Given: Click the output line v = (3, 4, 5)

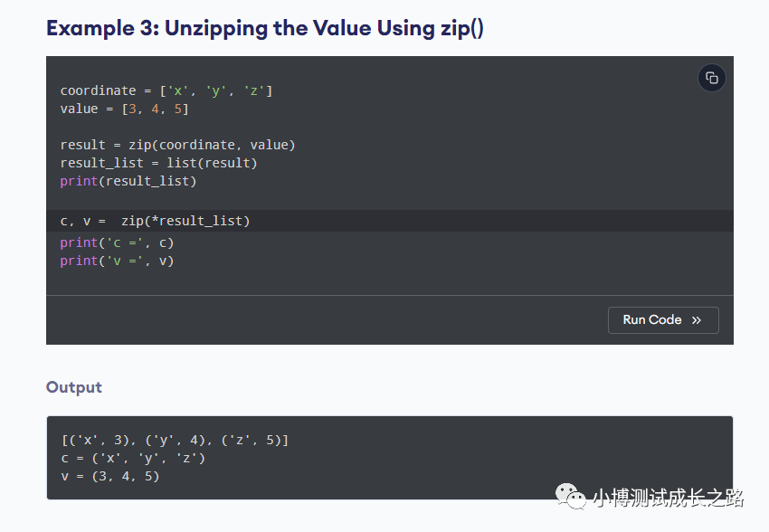Looking at the screenshot, I should [110, 476].
